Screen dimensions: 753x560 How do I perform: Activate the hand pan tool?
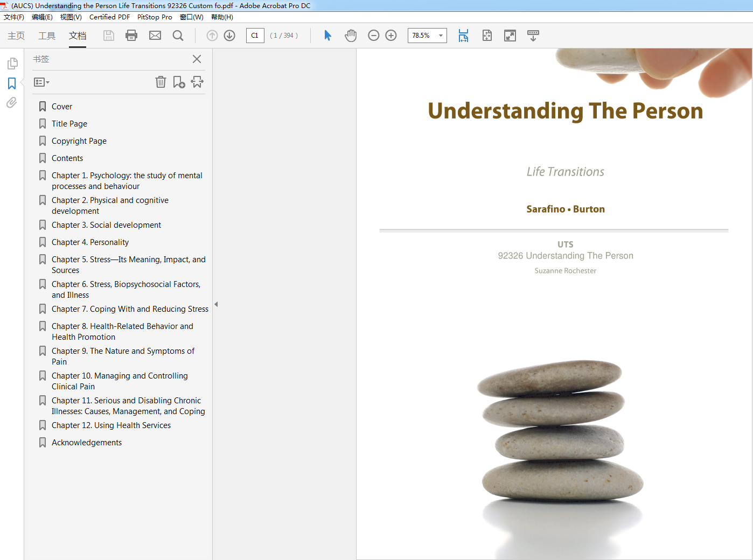(x=351, y=36)
